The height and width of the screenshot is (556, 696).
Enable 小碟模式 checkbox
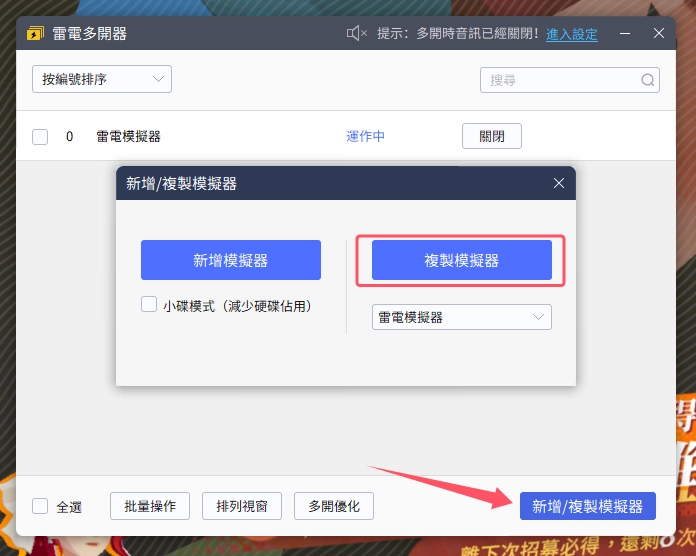click(x=149, y=305)
